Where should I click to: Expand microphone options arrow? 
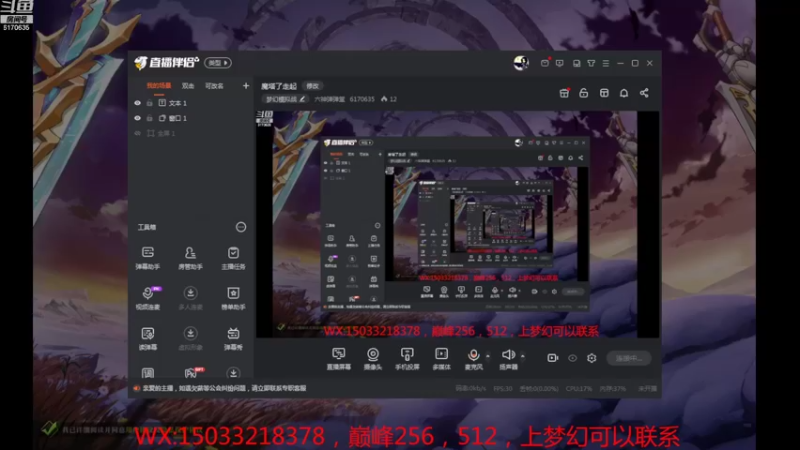[488, 356]
